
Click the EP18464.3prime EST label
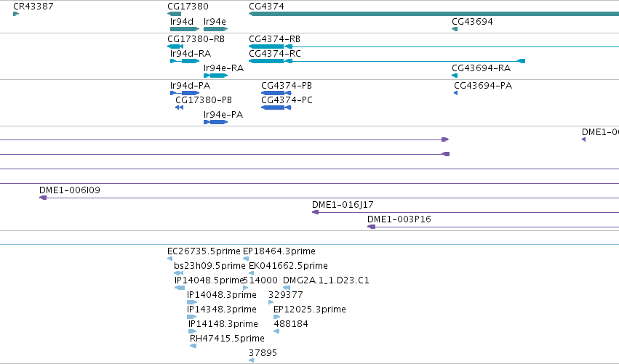point(279,251)
